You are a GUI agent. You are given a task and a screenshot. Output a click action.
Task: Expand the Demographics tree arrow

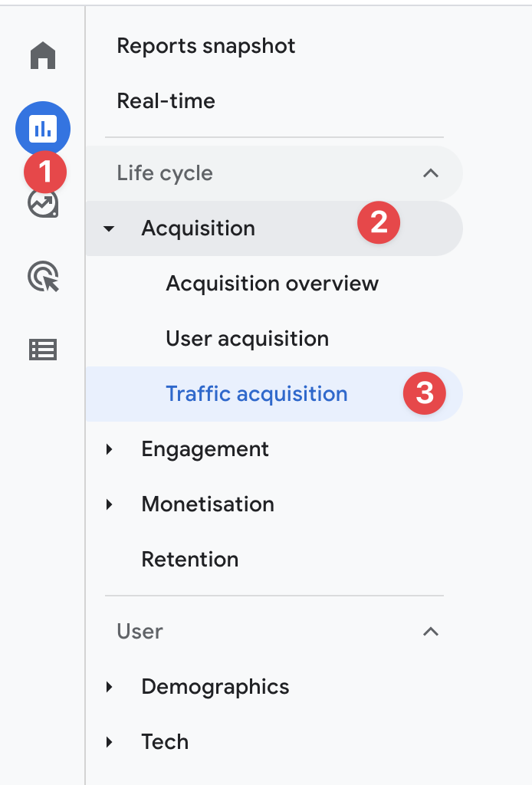tap(109, 687)
